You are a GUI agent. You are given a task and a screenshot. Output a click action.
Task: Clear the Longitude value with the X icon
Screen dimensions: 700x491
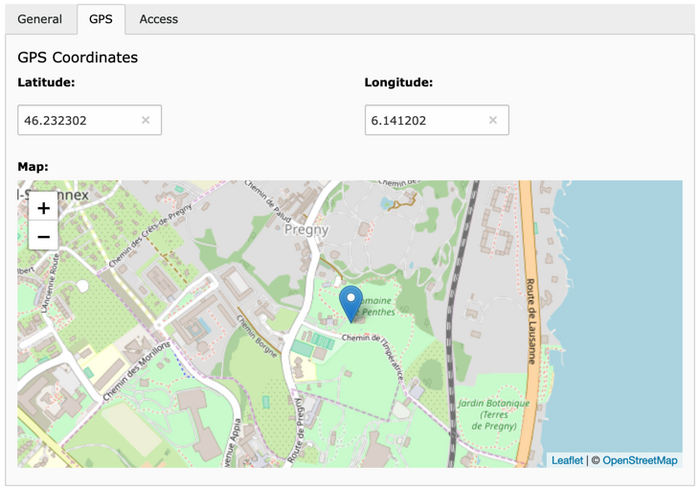click(x=493, y=120)
